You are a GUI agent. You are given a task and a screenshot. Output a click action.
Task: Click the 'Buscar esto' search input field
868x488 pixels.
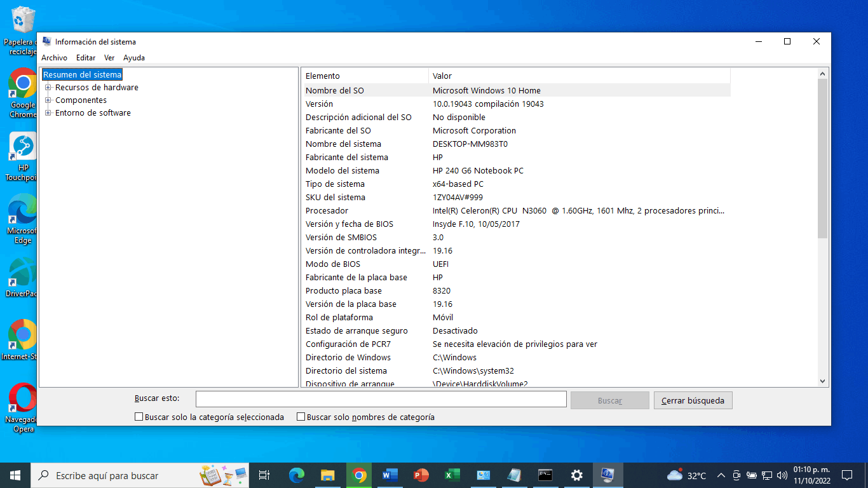pyautogui.click(x=381, y=399)
